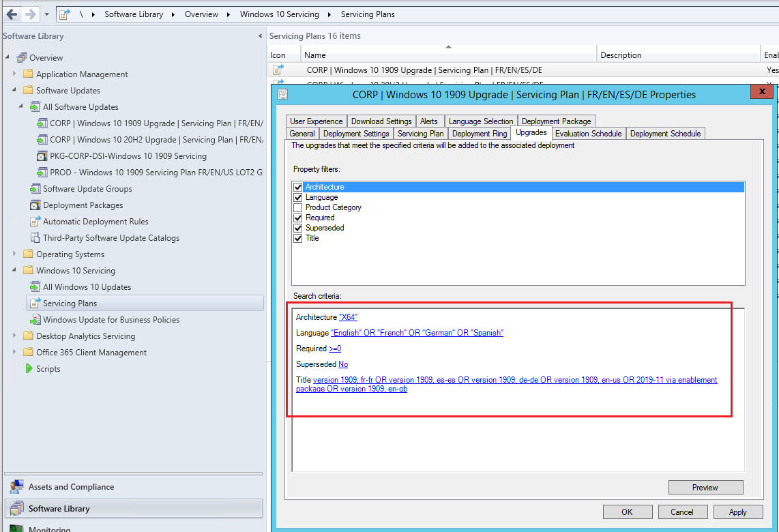Expand the Operating Systems node

[14, 253]
